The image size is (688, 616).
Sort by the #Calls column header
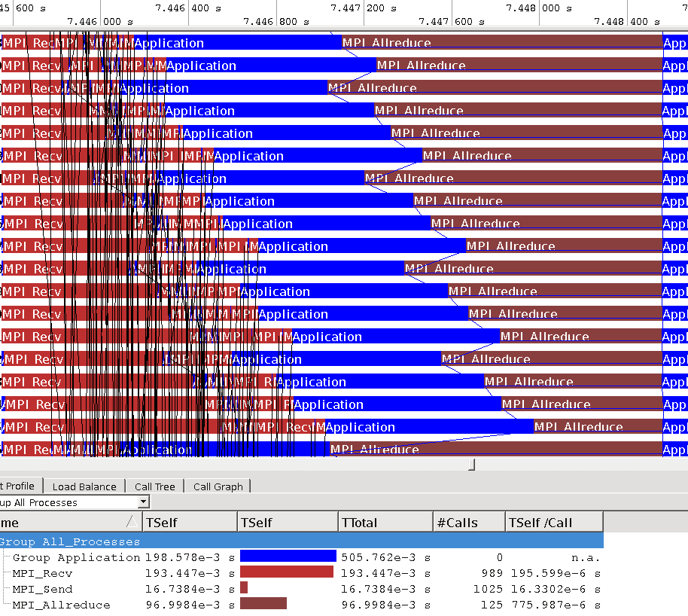pos(469,523)
